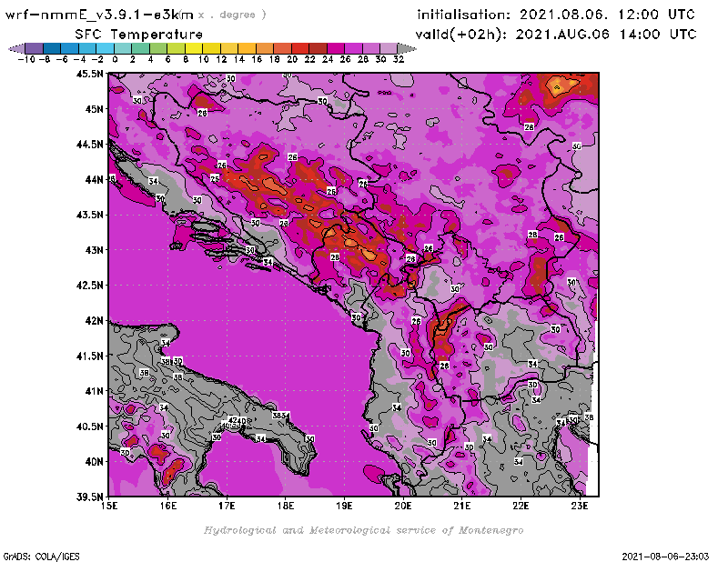Screen dimensions: 728x562
Task: Click the 19E longitude axis label
Action: tap(345, 505)
